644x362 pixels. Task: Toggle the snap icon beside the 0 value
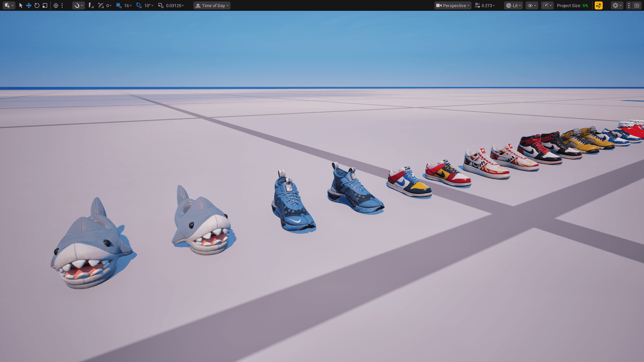[x=101, y=5]
